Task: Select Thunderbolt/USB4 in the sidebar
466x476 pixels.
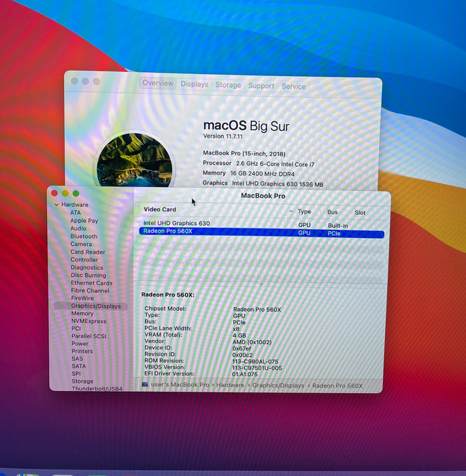Action: pos(97,388)
